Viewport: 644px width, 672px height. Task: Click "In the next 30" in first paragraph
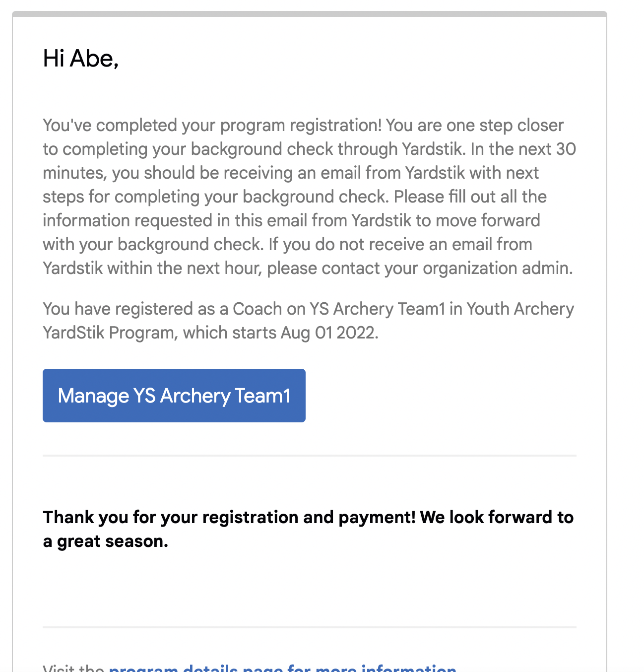tap(523, 149)
